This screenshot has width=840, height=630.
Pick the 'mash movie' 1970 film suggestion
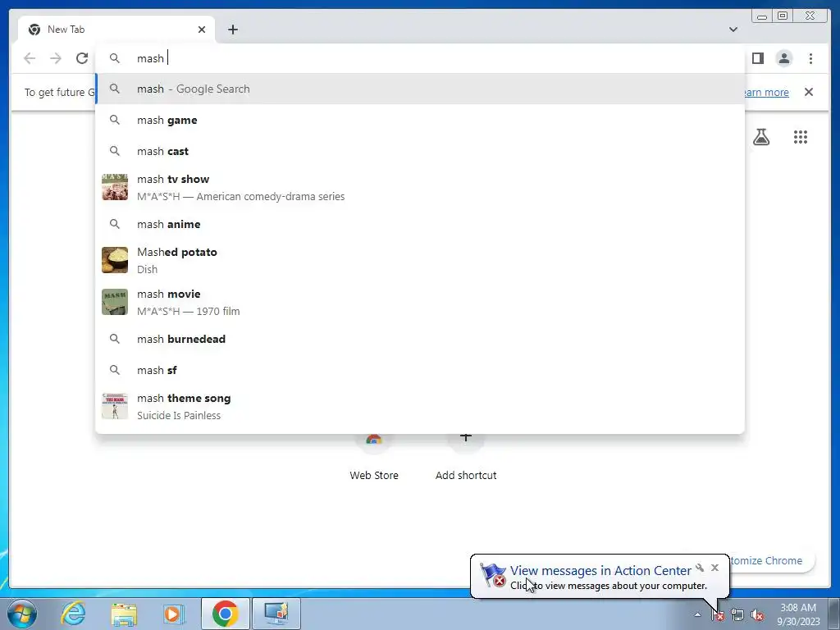coord(420,302)
